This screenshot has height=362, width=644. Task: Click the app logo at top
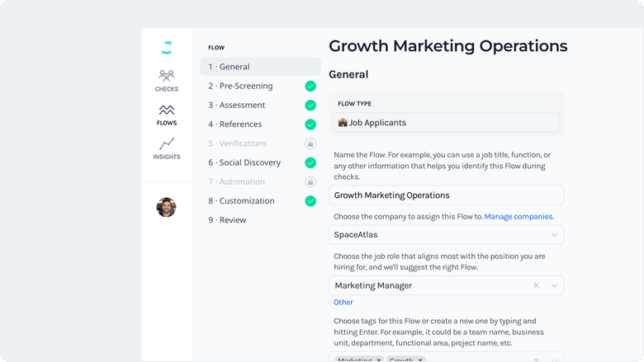pyautogui.click(x=166, y=48)
